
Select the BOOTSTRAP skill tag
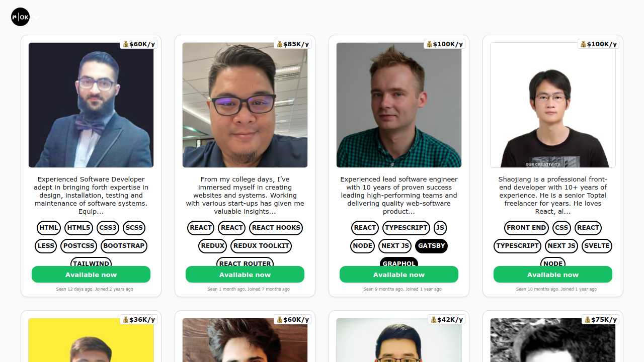(124, 246)
